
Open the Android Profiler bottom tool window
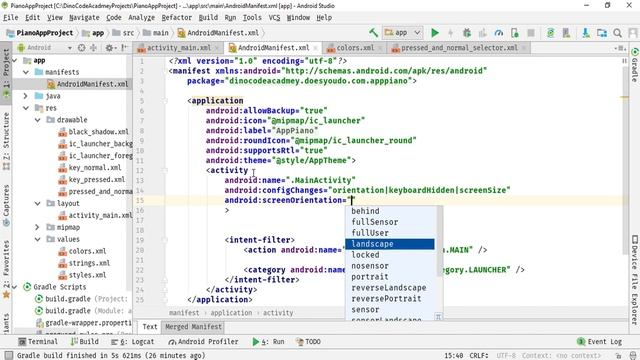[203, 342]
